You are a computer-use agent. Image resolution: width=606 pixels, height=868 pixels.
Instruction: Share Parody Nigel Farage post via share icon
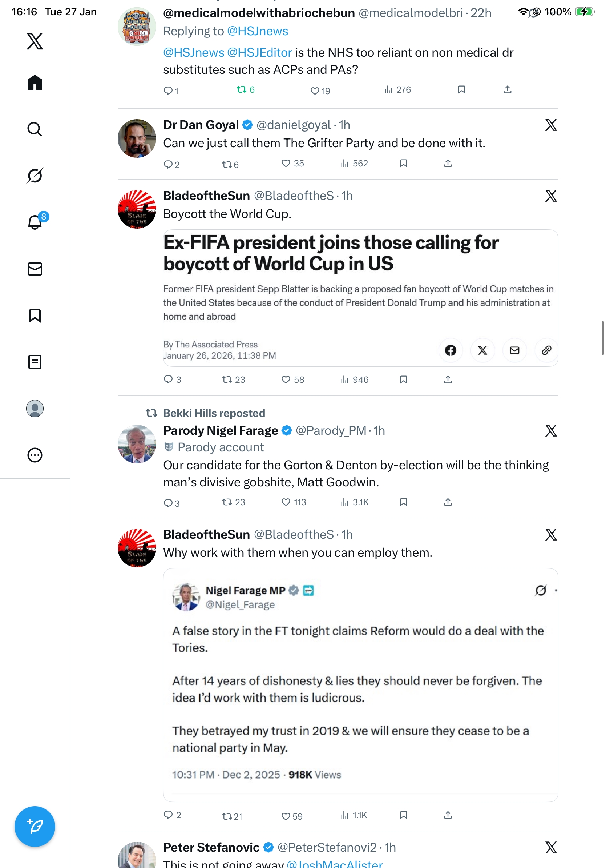[448, 502]
